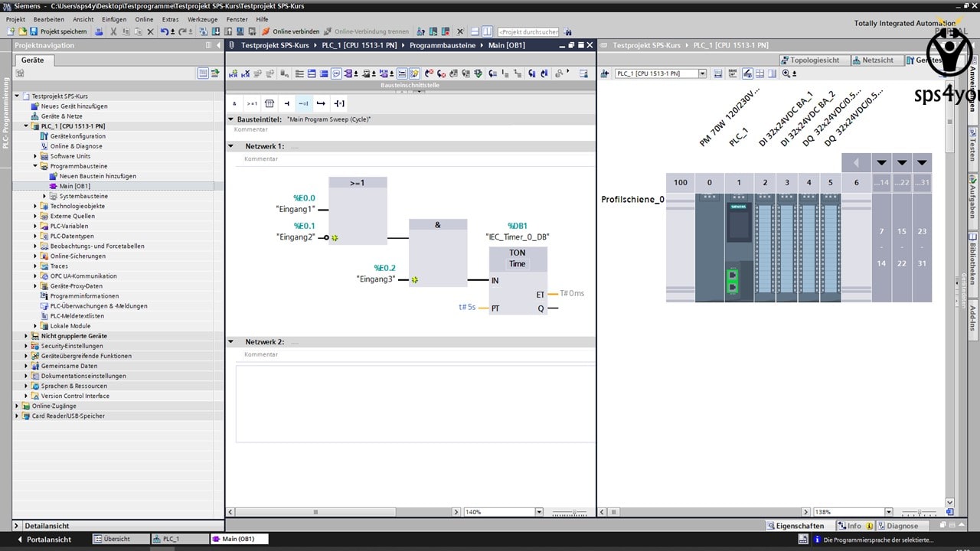Expand the Systembausteine tree node
Screen dimensions: 980x551
(44, 196)
